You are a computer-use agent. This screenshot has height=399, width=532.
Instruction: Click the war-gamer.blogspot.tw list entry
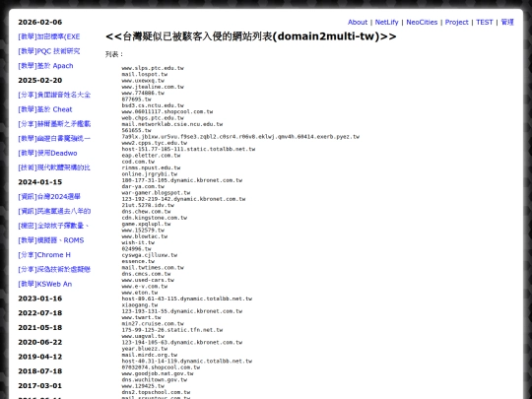point(156,193)
